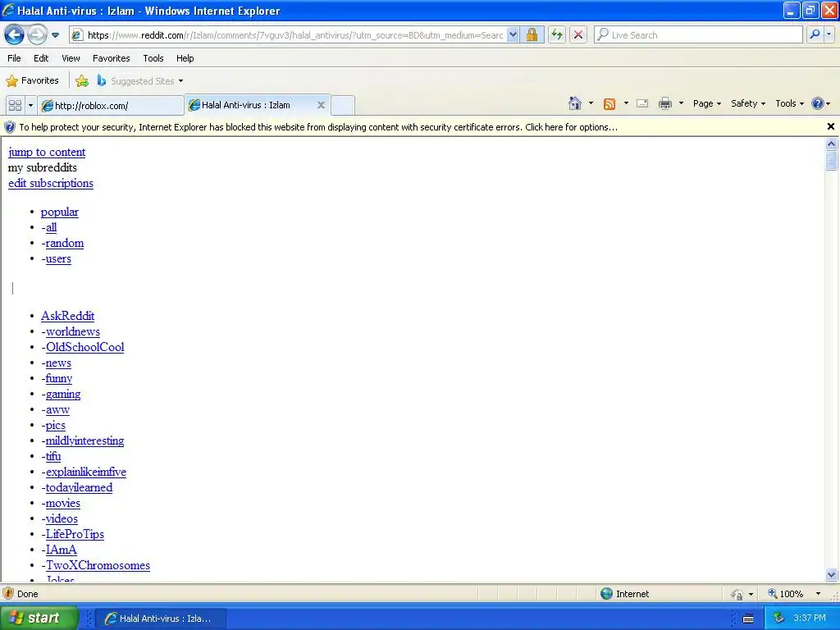Viewport: 840px width, 630px height.
Task: Click the Windows start button
Action: click(39, 618)
